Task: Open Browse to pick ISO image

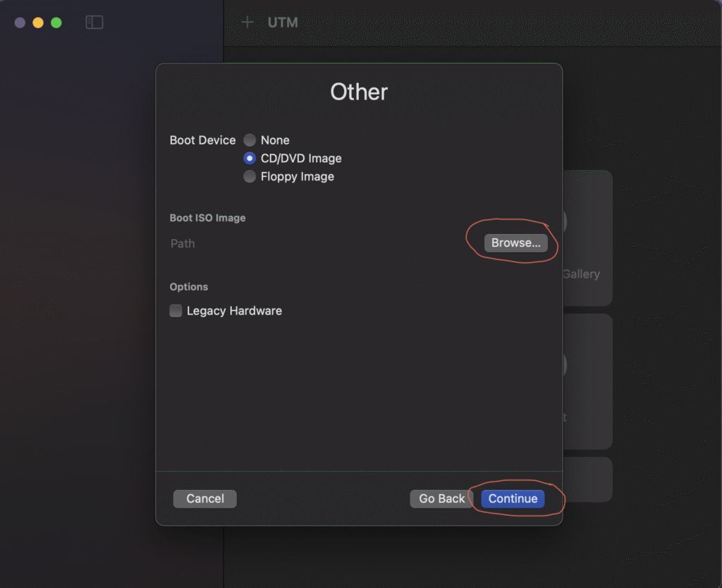Action: (x=515, y=243)
